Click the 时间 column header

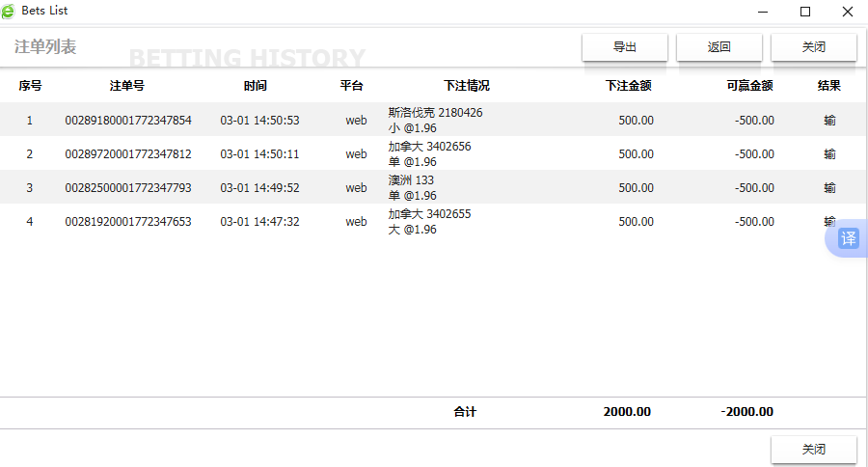[256, 86]
